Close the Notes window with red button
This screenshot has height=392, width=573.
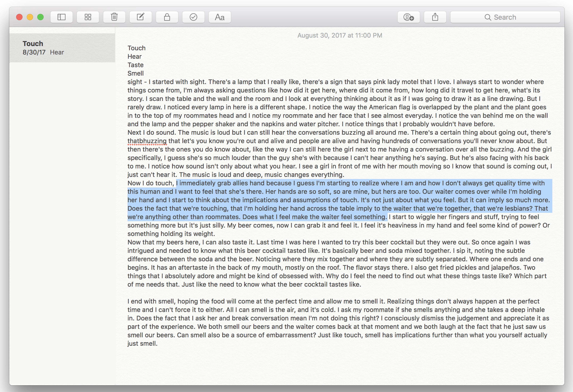19,17
